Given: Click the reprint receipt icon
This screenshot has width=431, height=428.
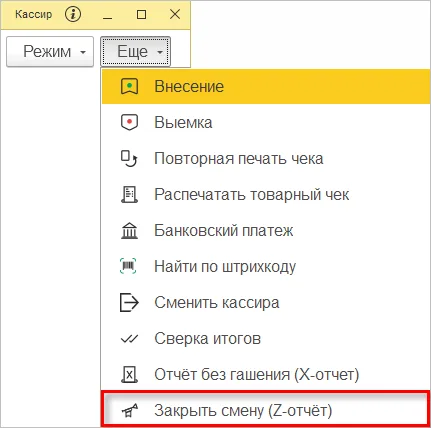Looking at the screenshot, I should [129, 158].
